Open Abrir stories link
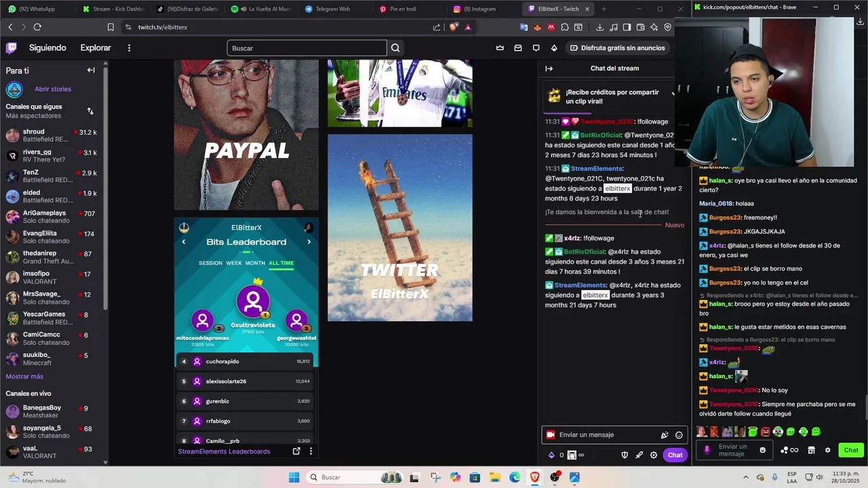The width and height of the screenshot is (868, 488). (53, 89)
